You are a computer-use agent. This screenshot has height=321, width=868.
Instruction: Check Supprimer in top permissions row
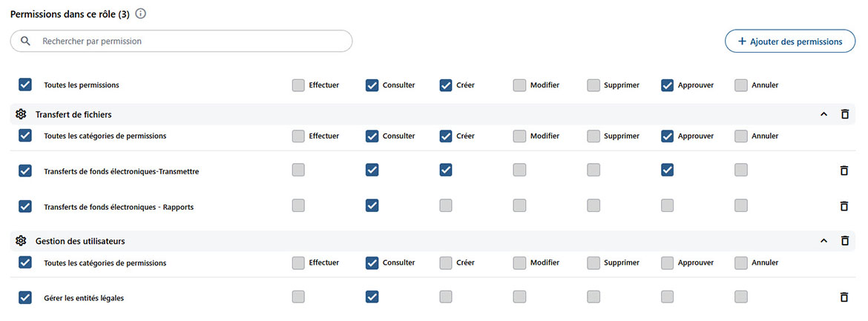point(594,85)
